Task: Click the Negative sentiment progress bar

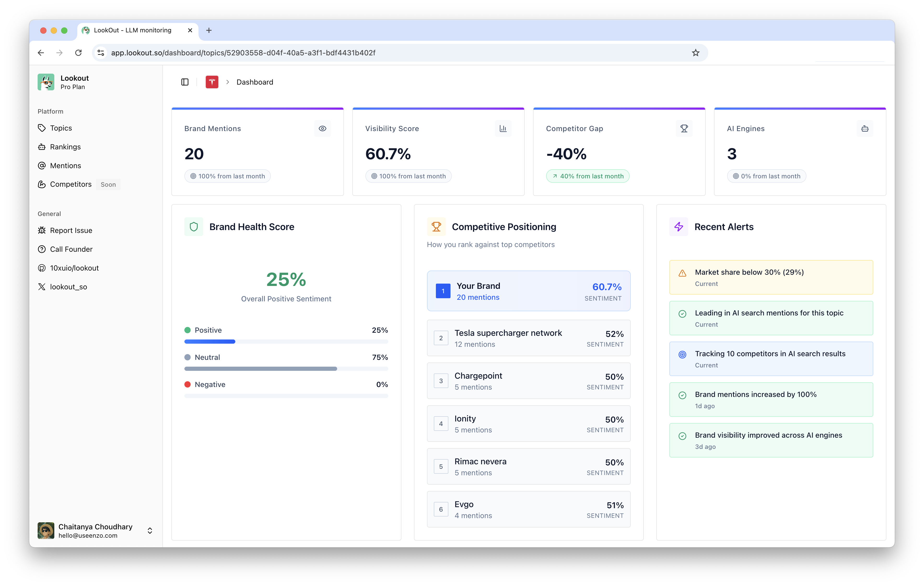Action: coord(286,396)
